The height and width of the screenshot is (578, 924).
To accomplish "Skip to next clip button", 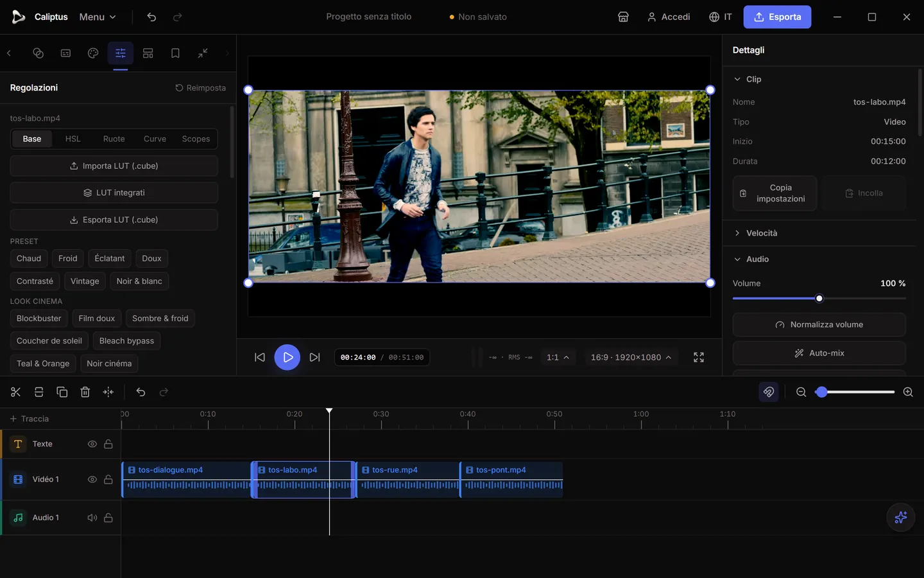I will coord(314,357).
